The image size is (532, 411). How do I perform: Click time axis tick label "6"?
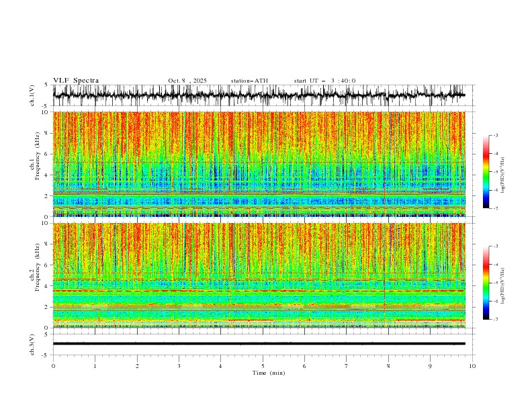[x=304, y=366]
